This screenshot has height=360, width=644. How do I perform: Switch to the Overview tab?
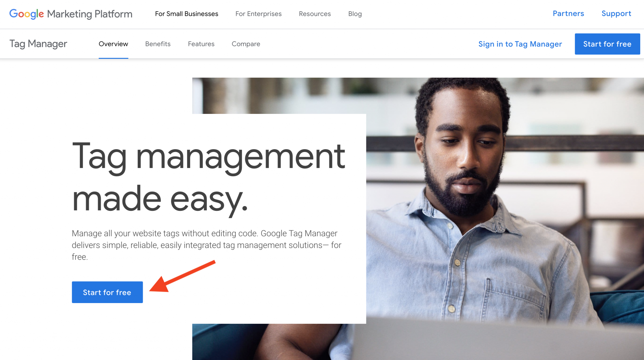point(113,44)
